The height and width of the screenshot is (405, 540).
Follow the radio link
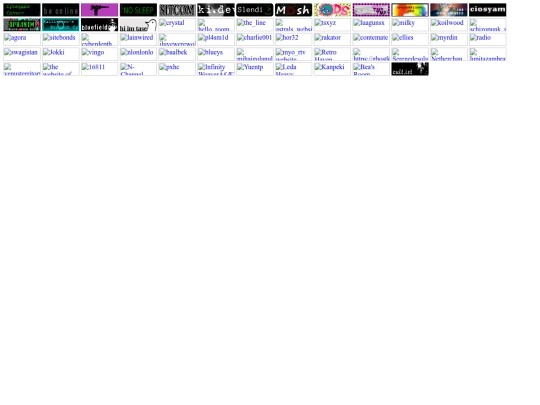pos(488,40)
